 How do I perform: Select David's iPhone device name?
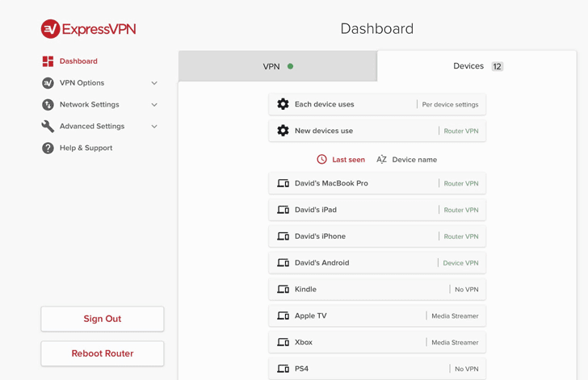point(320,236)
